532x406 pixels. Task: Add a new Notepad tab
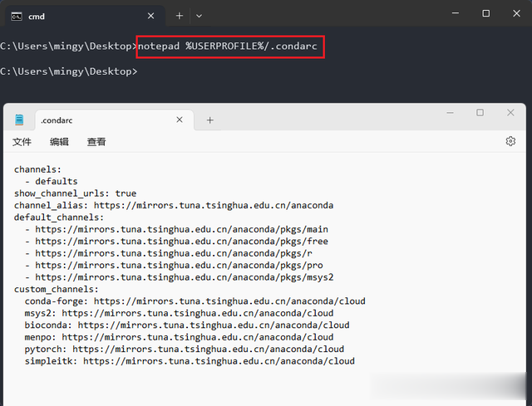pos(210,120)
